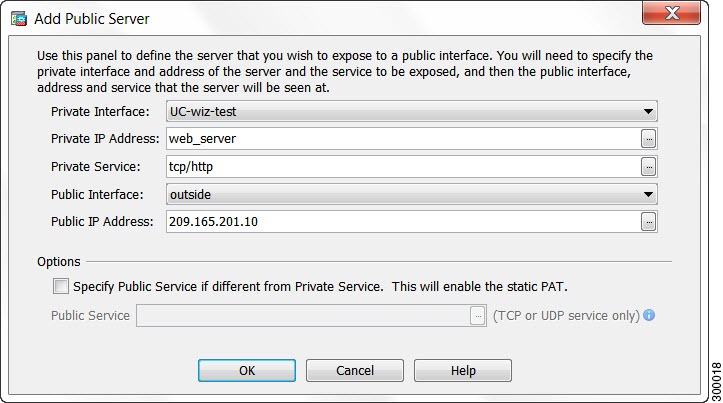Click the Cancel button
723x403 pixels.
355,371
